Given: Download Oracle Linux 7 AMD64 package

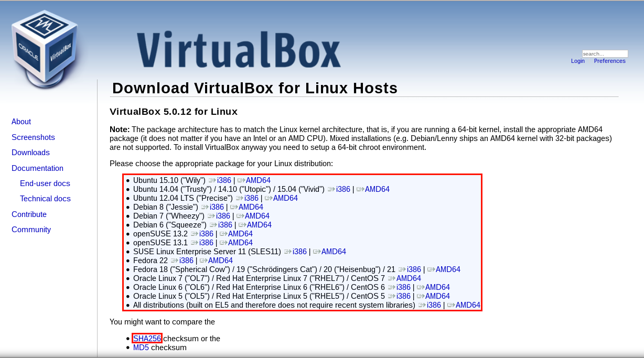Looking at the screenshot, I should click(x=409, y=278).
